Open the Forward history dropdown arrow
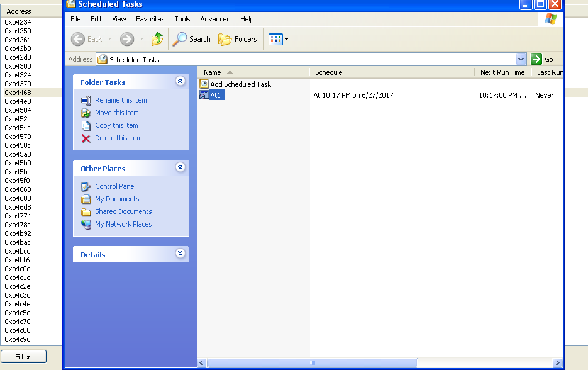This screenshot has height=370, width=588. (x=141, y=38)
